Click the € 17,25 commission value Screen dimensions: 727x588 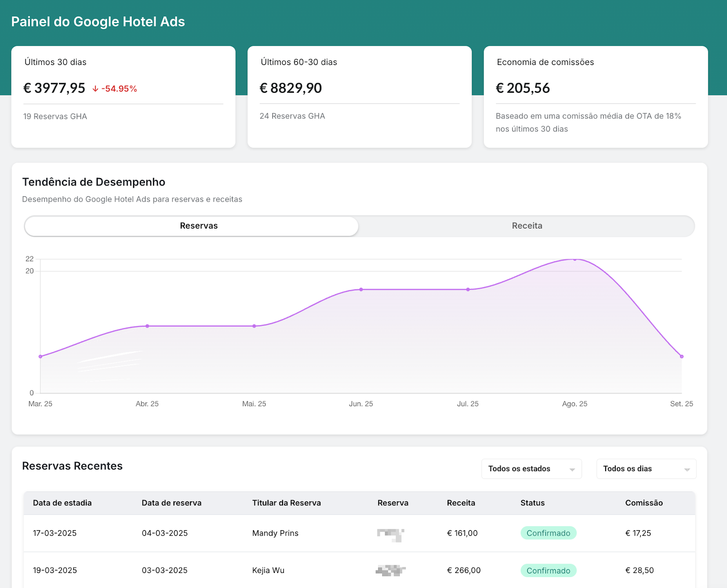638,533
